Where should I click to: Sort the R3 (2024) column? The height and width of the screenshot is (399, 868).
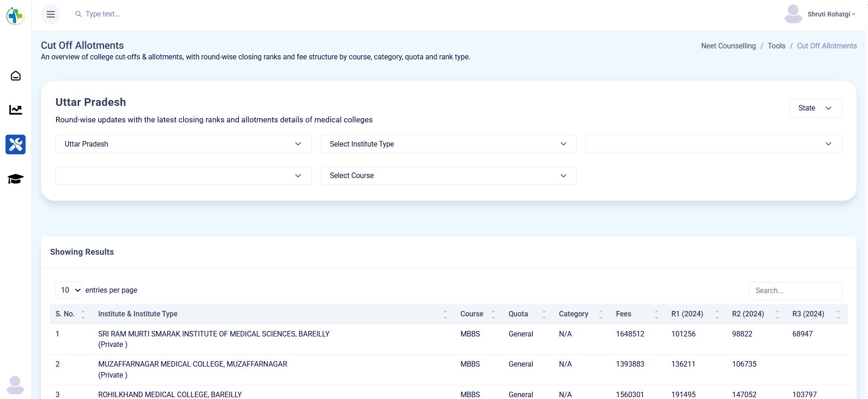(838, 314)
